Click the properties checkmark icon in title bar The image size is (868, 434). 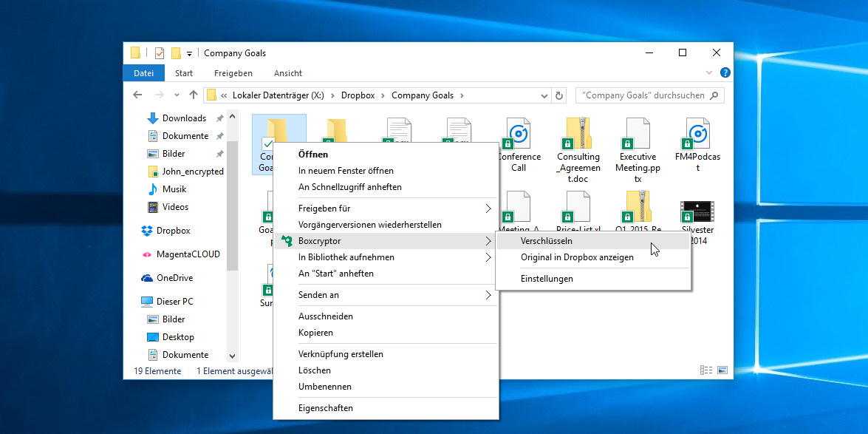point(160,53)
